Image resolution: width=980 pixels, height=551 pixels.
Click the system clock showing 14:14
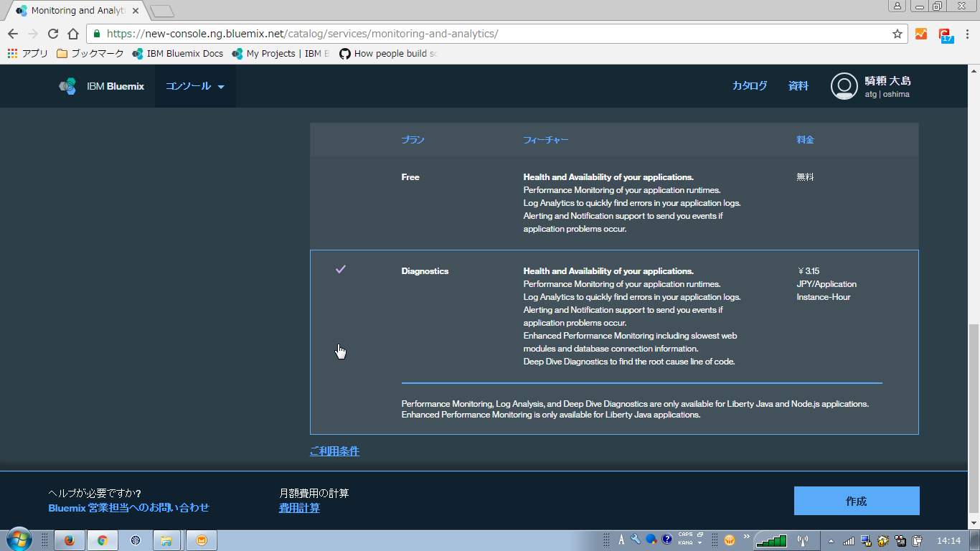[x=948, y=540]
